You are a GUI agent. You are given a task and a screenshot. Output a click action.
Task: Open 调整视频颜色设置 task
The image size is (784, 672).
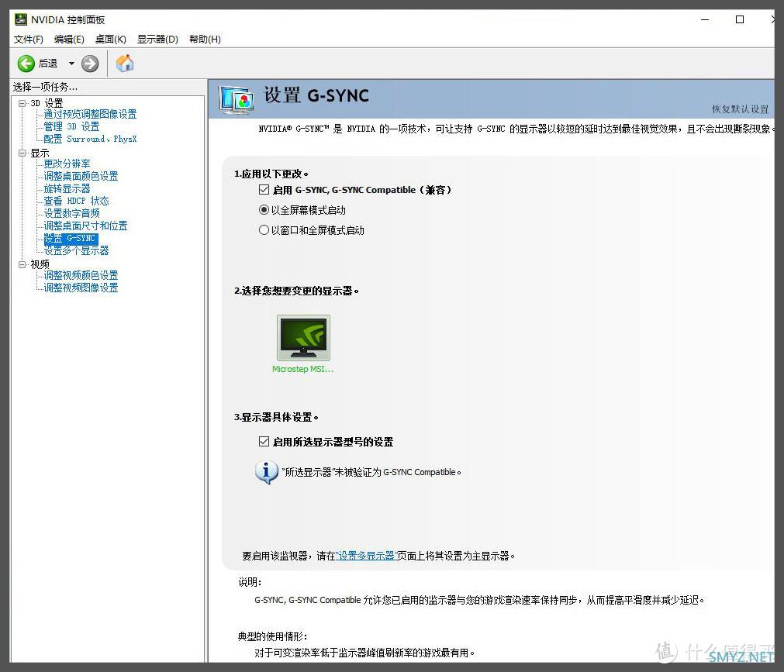point(81,275)
